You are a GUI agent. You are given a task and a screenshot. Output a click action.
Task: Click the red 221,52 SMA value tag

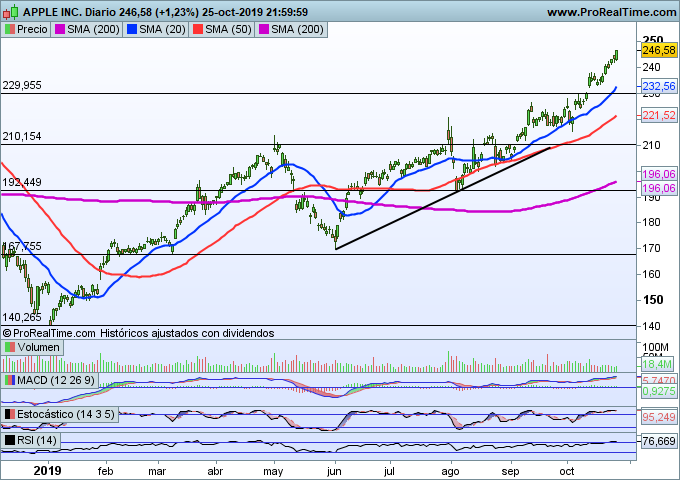coord(659,115)
